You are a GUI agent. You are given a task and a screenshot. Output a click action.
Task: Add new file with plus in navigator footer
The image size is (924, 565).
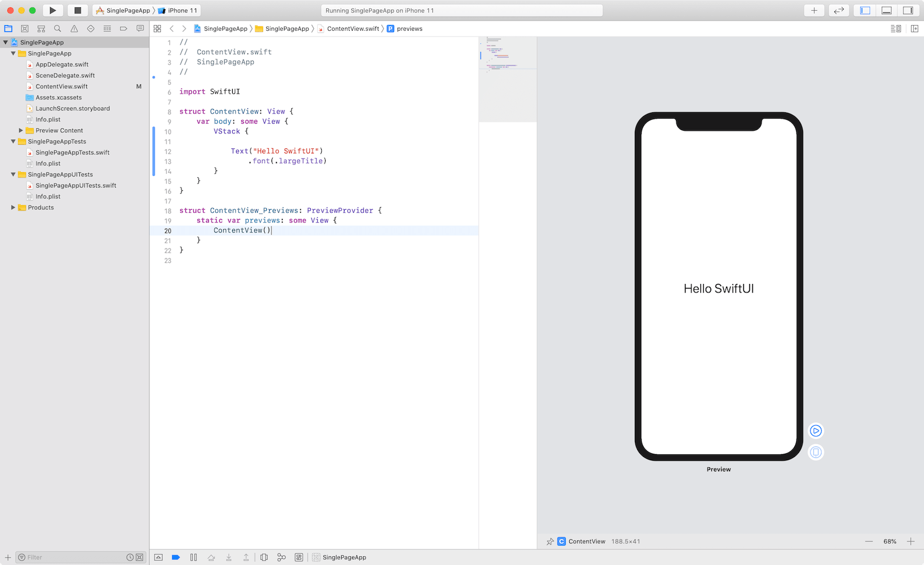(8, 558)
